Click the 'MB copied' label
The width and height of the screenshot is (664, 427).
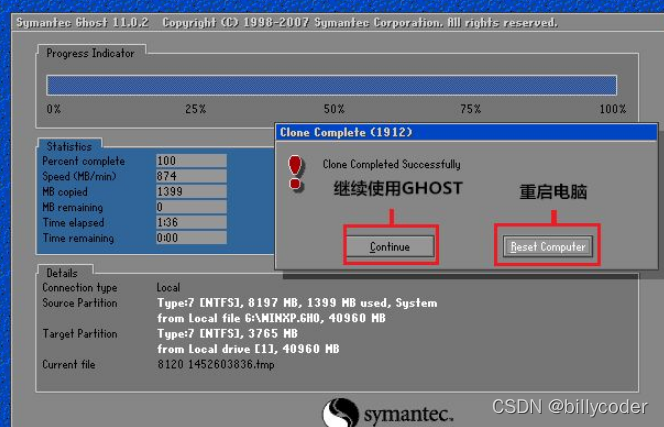(65, 192)
